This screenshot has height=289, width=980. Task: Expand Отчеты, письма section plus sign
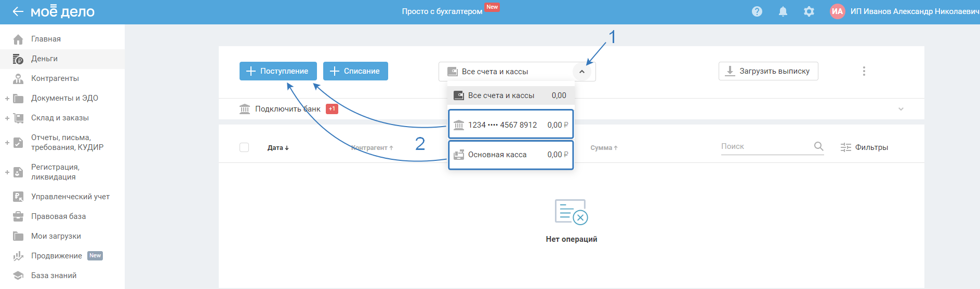(7, 142)
